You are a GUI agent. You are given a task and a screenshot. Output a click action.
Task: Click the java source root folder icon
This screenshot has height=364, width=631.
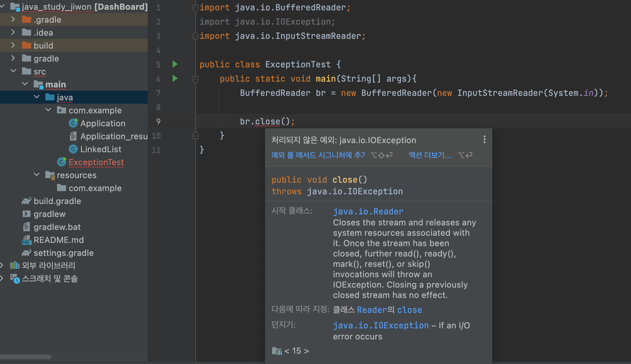(50, 97)
